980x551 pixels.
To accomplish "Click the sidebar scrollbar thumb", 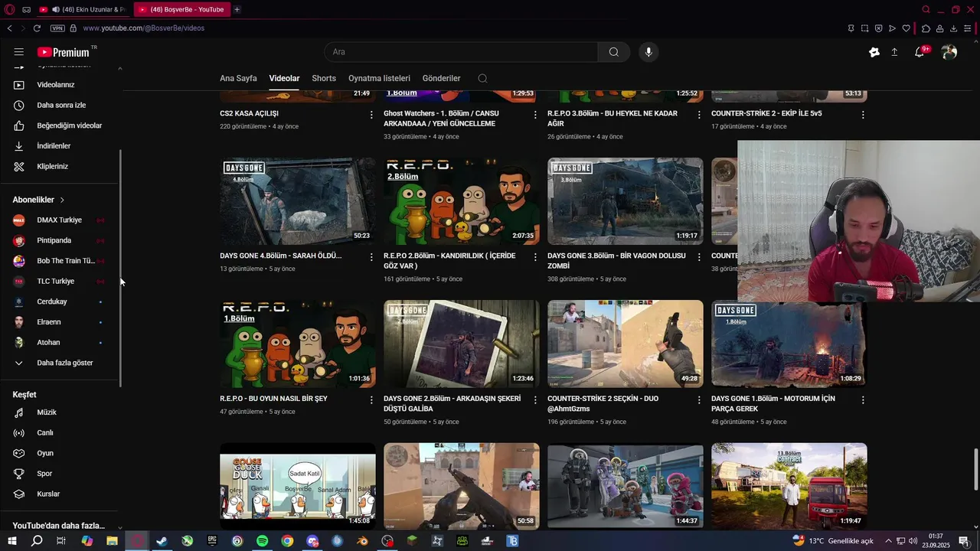I will (x=119, y=268).
